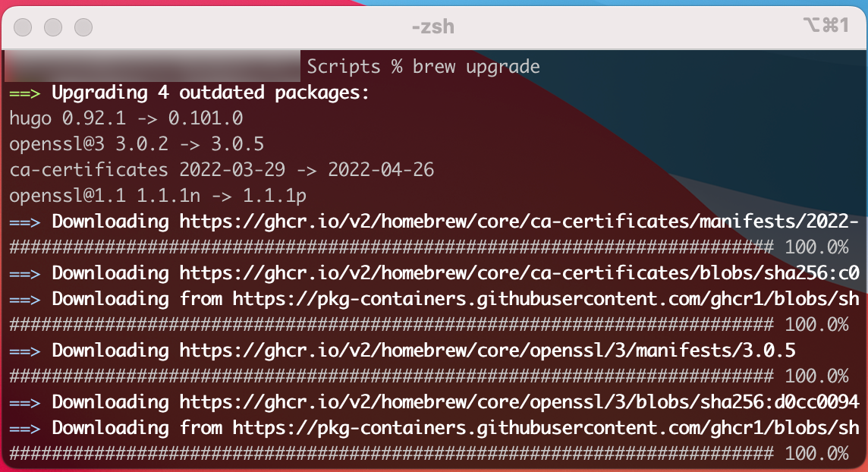Click the -zsh window title
This screenshot has width=868, height=472.
click(433, 27)
